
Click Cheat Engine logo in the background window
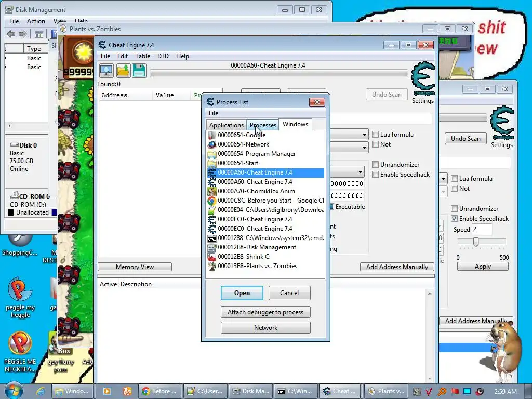pos(502,123)
